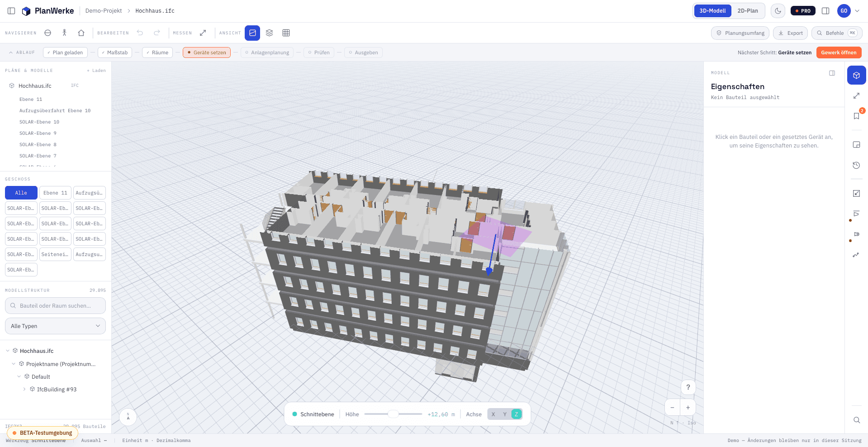Open the measurement arrow icon in right rail
The image size is (868, 447).
coord(857,96)
